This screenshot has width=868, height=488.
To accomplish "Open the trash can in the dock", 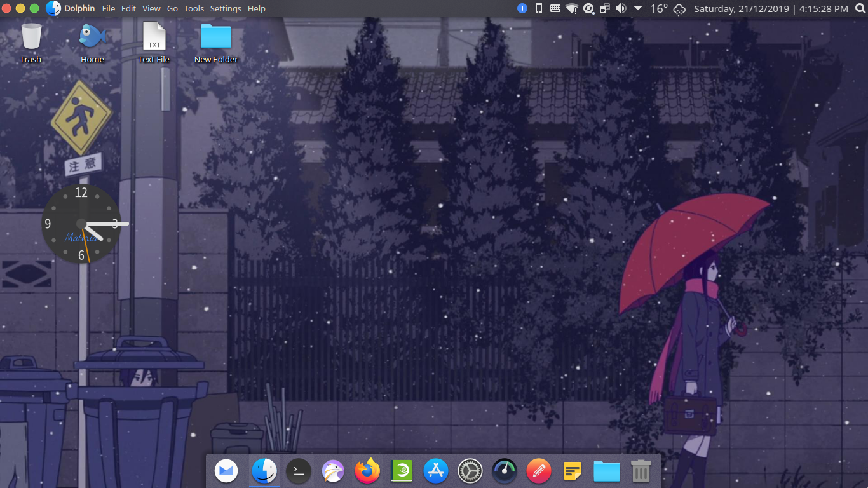I will [x=641, y=471].
